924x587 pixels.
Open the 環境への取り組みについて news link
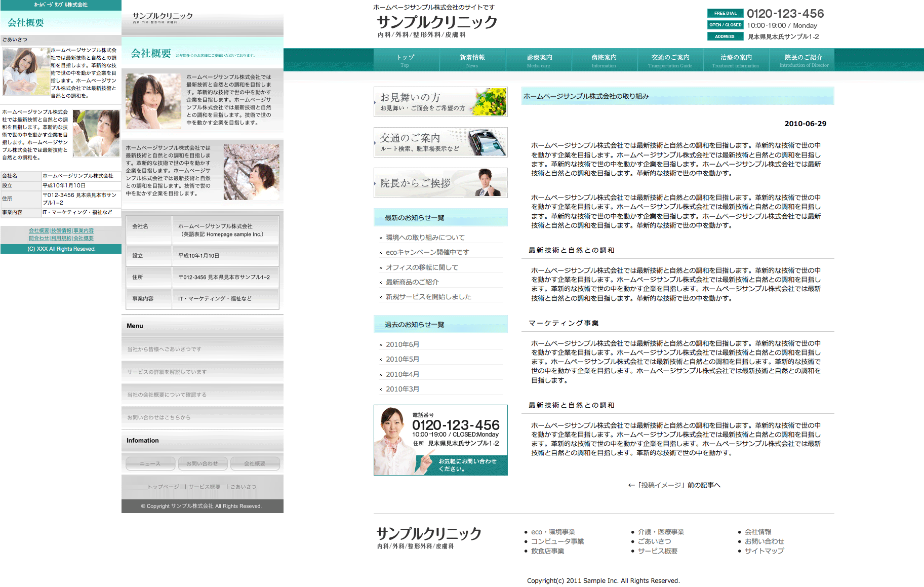pyautogui.click(x=425, y=238)
